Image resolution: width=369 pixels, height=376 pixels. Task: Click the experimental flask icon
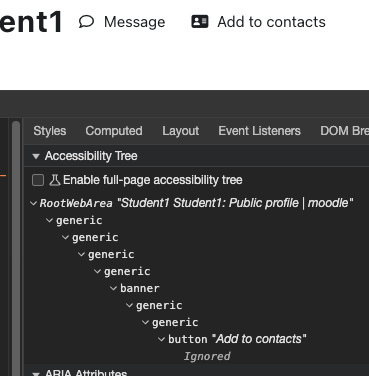(x=55, y=180)
